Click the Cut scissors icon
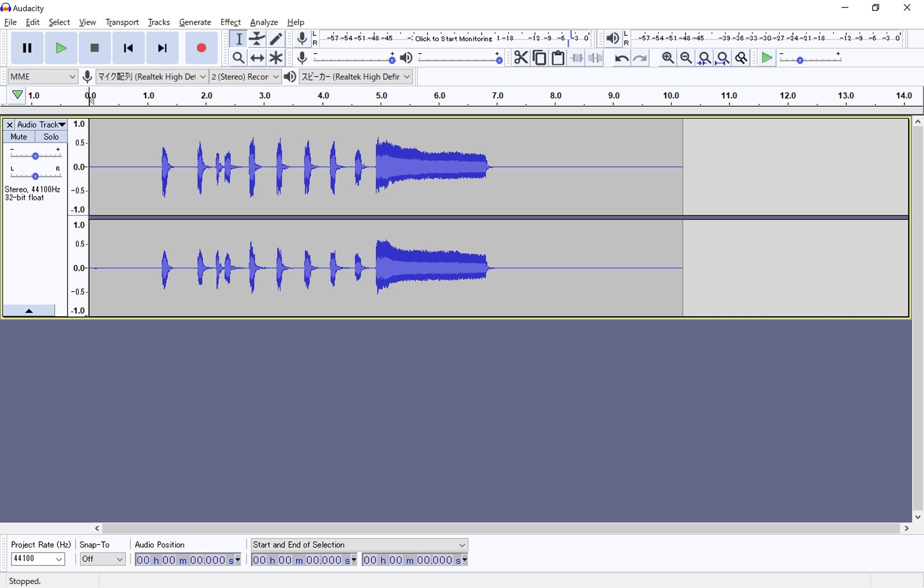The image size is (924, 588). tap(520, 58)
